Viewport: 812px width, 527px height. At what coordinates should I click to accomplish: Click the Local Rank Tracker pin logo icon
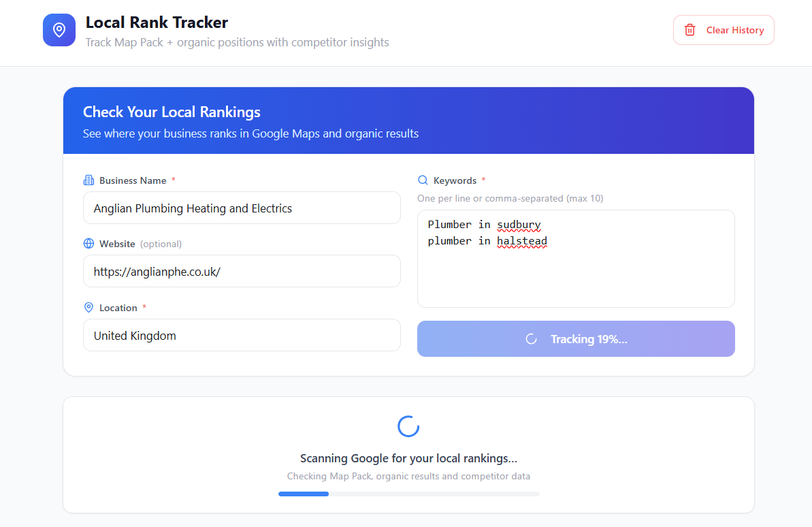tap(59, 29)
